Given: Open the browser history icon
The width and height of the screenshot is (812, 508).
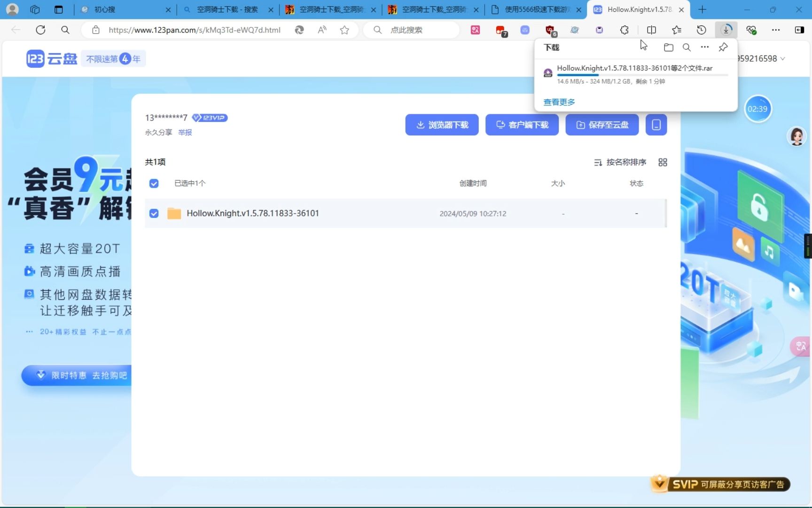Looking at the screenshot, I should [701, 30].
